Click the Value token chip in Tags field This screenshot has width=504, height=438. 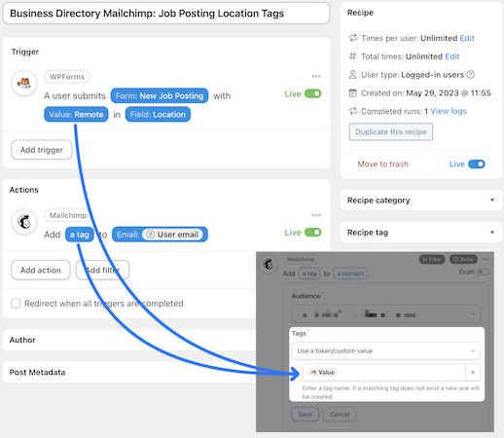pyautogui.click(x=323, y=372)
